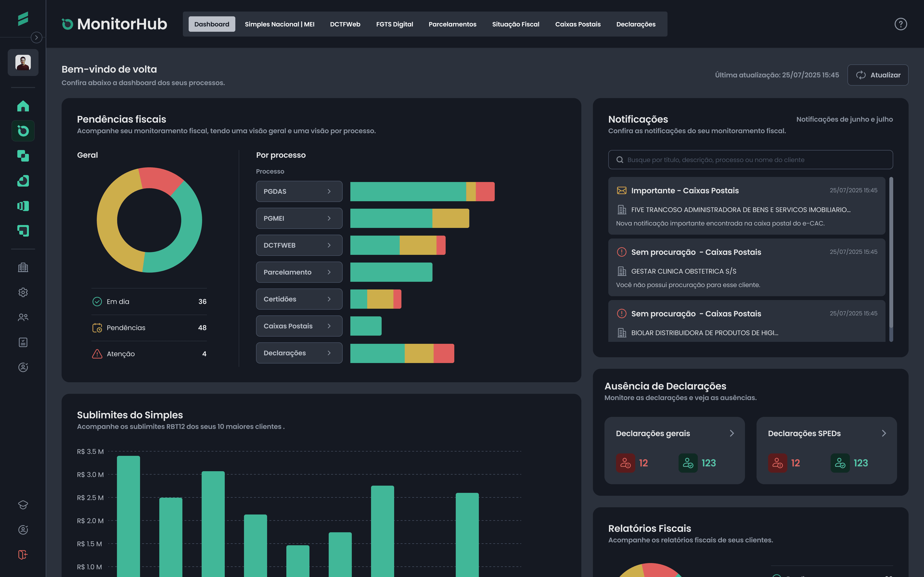Click the pie chart sidebar icon

23,181
